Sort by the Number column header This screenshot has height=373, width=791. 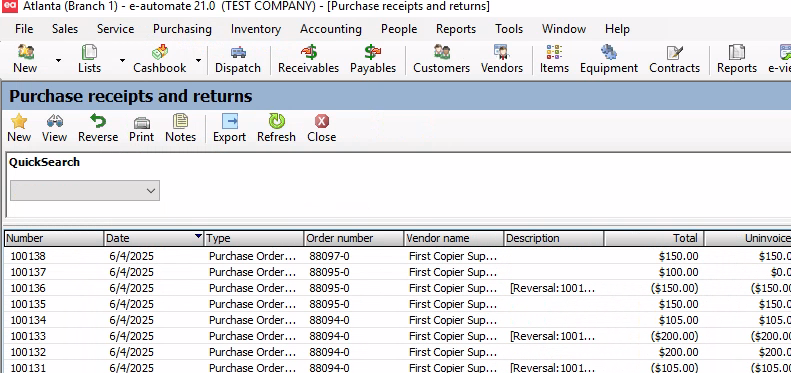[54, 238]
